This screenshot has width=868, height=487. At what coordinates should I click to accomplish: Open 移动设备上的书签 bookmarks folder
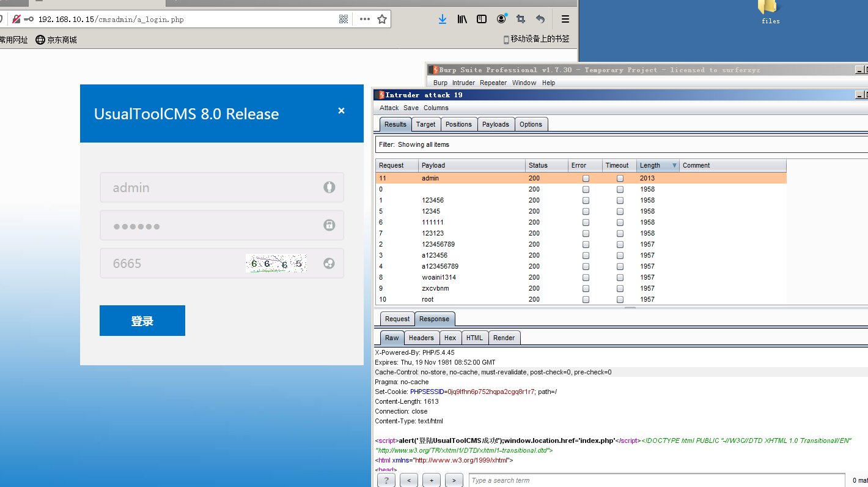pyautogui.click(x=536, y=39)
